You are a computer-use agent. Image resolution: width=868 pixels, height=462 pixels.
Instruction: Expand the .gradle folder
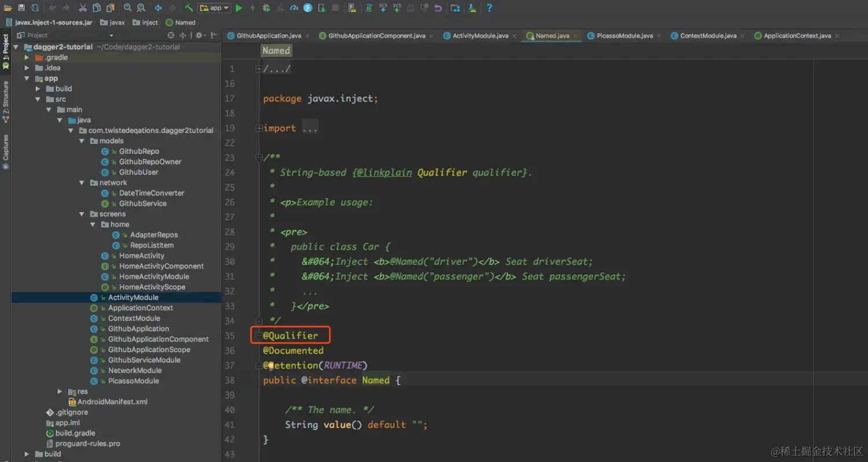point(27,57)
